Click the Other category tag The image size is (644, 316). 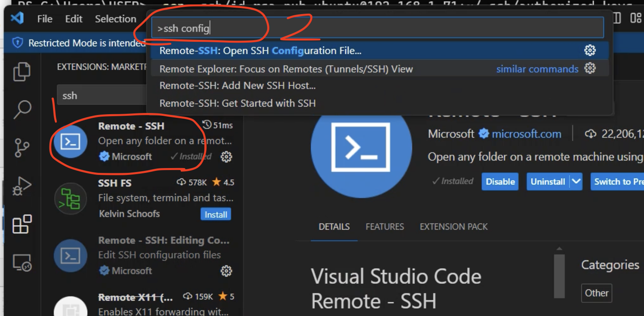pos(597,293)
